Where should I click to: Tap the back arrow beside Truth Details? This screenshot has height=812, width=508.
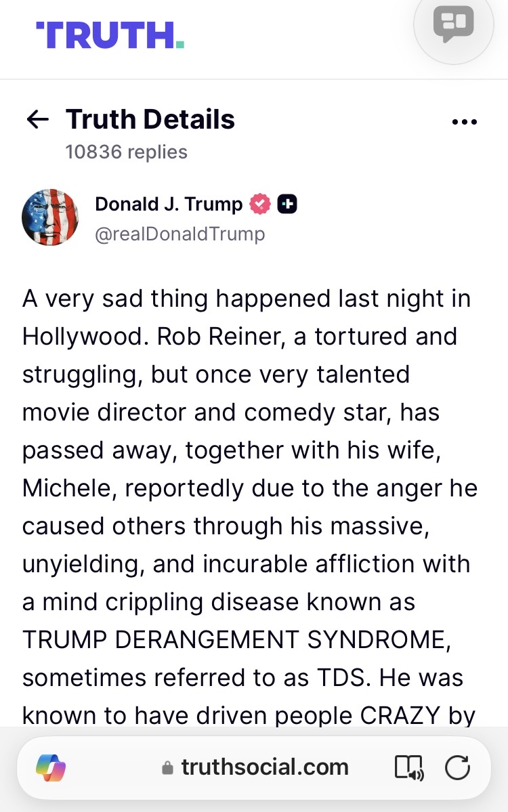pyautogui.click(x=38, y=121)
